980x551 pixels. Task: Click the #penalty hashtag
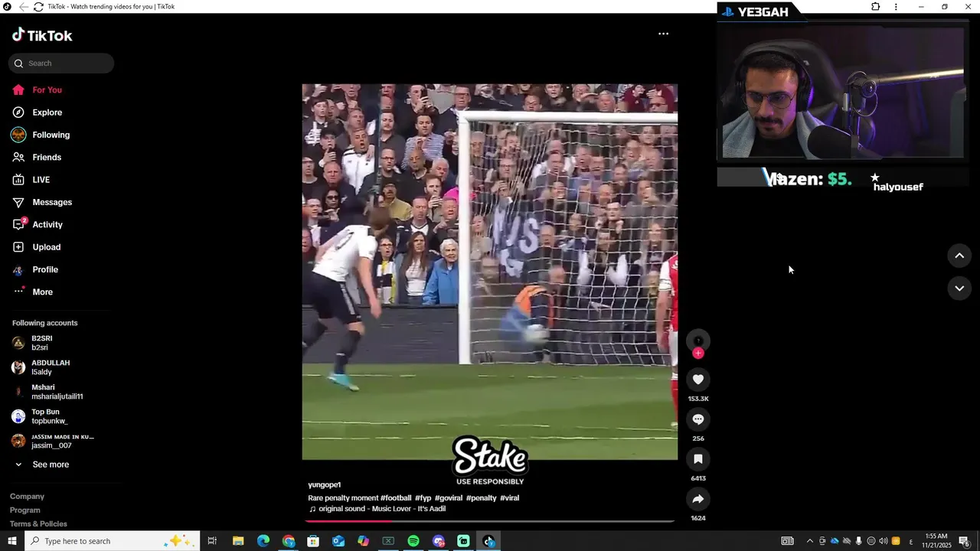[482, 498]
